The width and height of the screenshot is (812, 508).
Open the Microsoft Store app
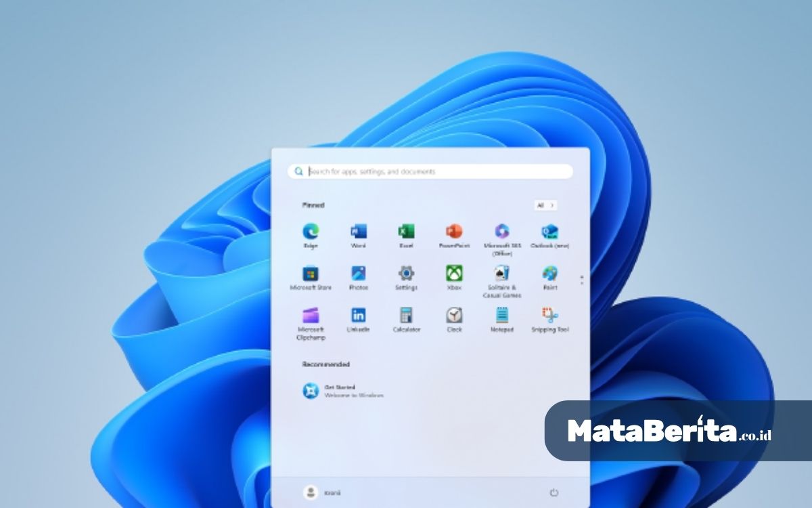pyautogui.click(x=311, y=274)
